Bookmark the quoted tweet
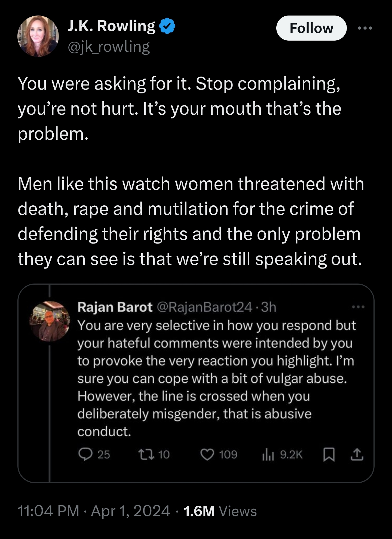 [329, 455]
